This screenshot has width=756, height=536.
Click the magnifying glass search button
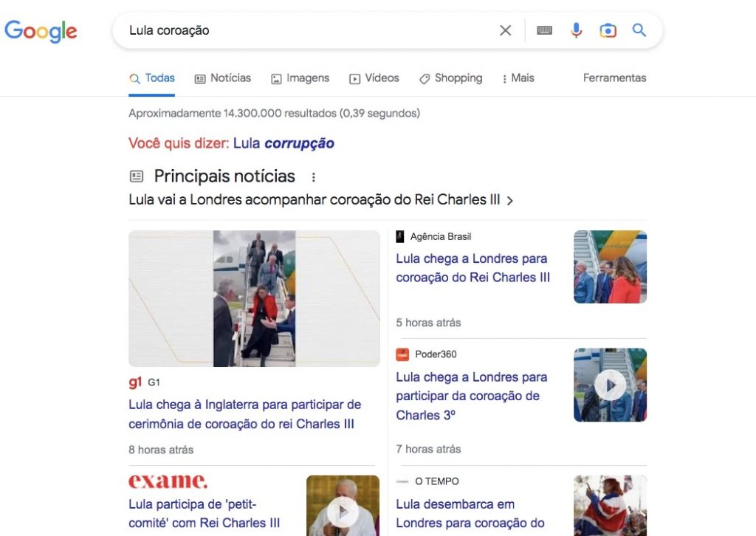[x=639, y=30]
